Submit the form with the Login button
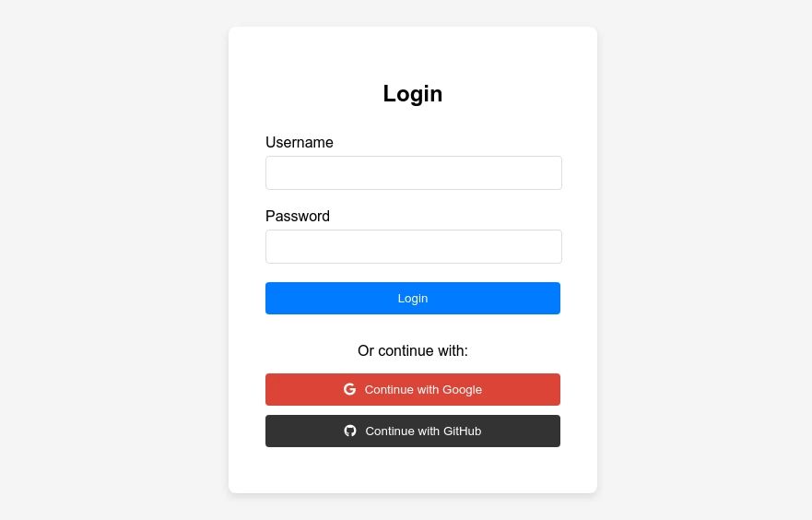This screenshot has height=520, width=812. click(413, 298)
